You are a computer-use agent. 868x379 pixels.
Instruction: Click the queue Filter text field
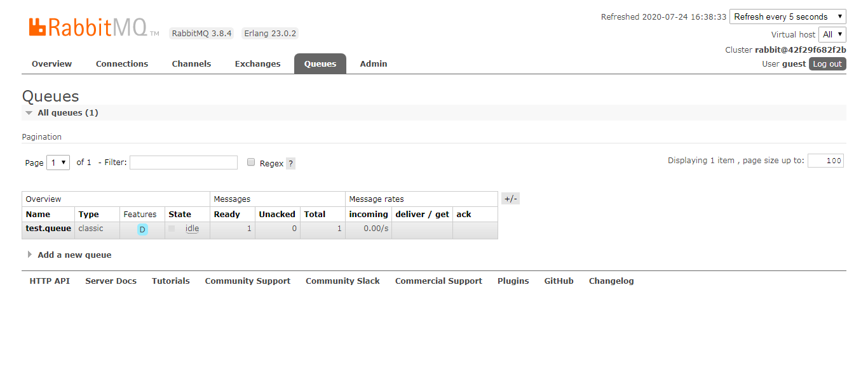pos(184,163)
